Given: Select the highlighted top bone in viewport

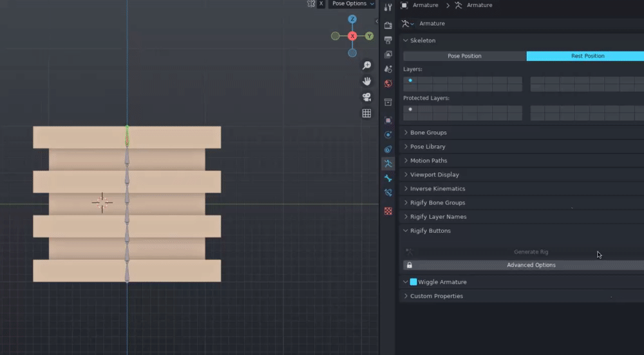Looking at the screenshot, I should coord(127,136).
